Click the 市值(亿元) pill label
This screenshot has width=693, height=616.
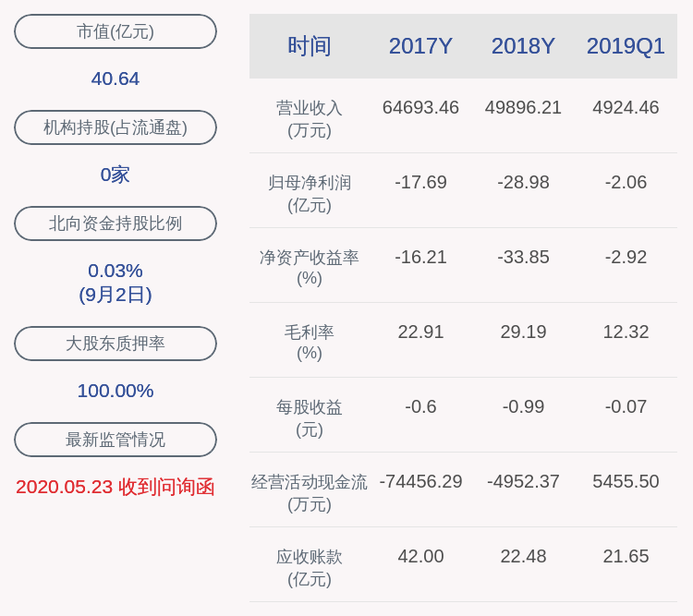click(115, 31)
